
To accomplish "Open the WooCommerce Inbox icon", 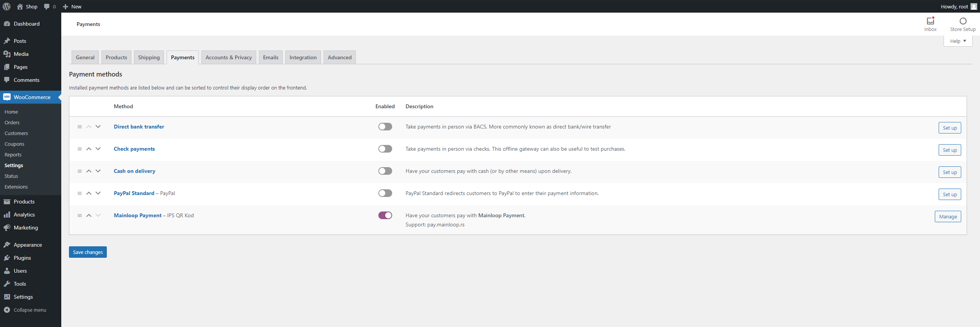I will pos(930,21).
